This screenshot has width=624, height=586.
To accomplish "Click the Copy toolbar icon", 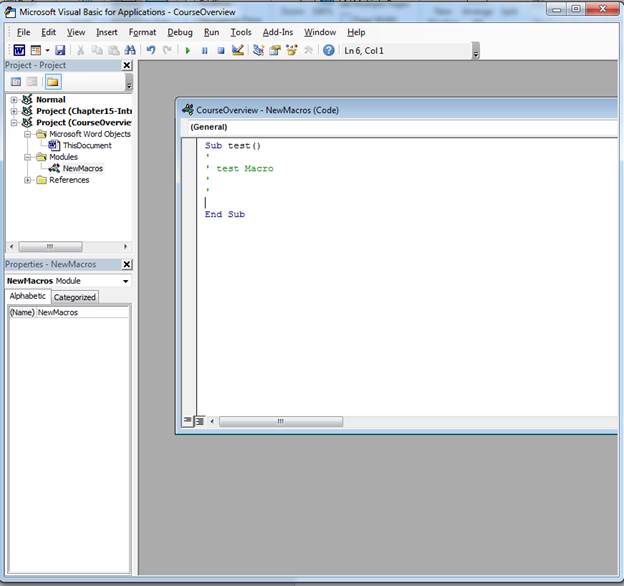I will 97,50.
